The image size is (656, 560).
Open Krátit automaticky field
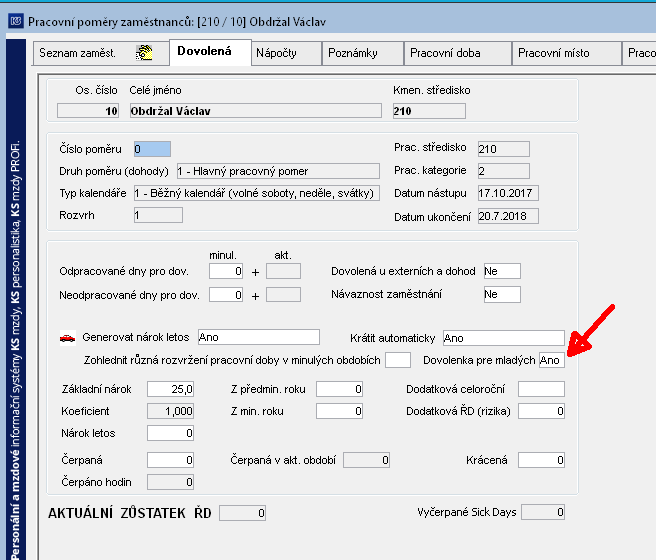pos(504,338)
